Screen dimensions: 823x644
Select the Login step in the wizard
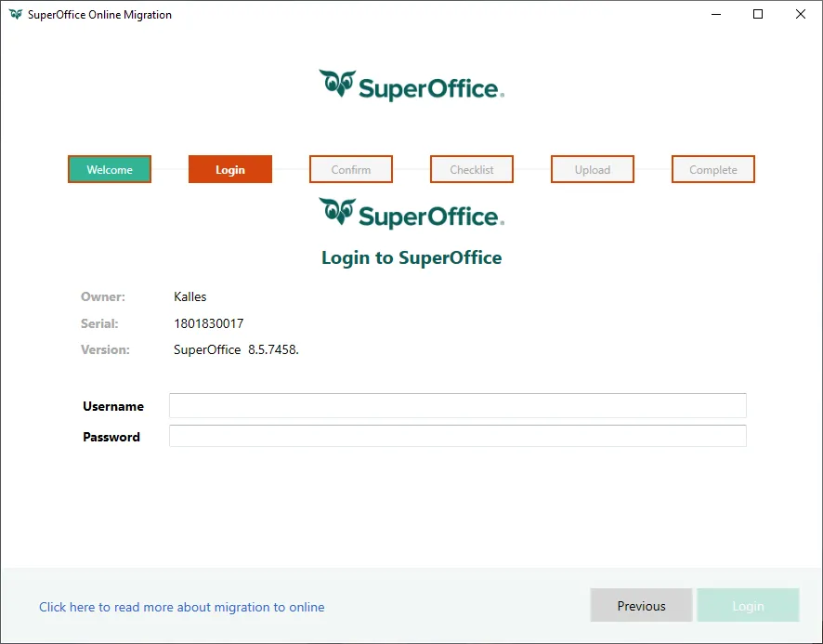pyautogui.click(x=230, y=169)
